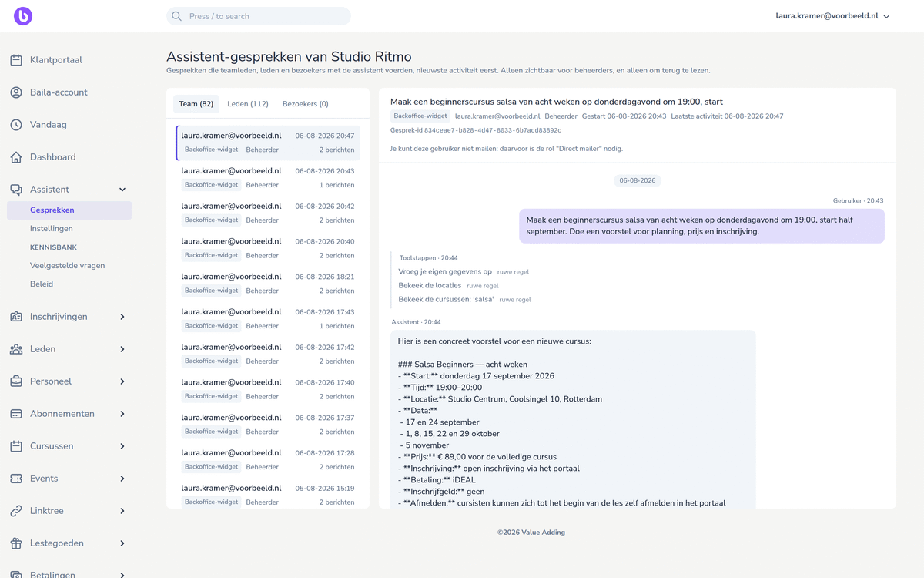Screen dimensions: 924x578
Task: Click tool step 'Bekeek de locaties'
Action: (430, 285)
